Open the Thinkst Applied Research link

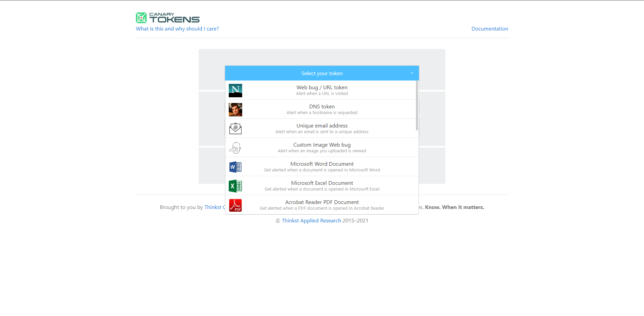click(311, 221)
